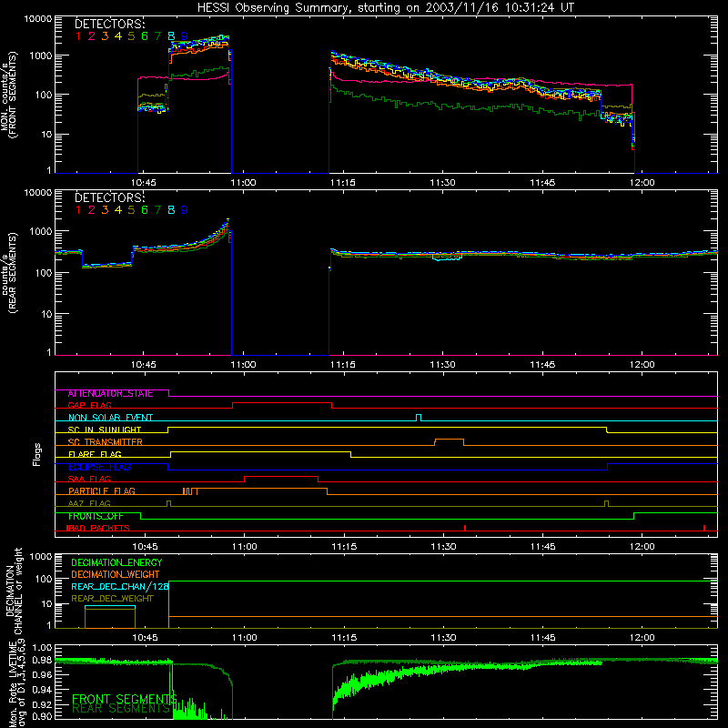Click the 11:00 tick label under front-segments plot

tap(243, 183)
